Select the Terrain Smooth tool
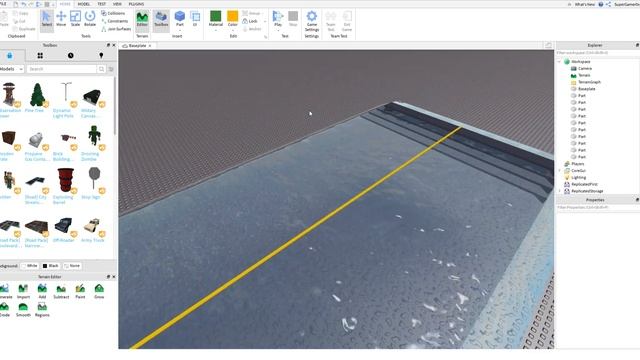The height and width of the screenshot is (360, 640). pyautogui.click(x=23, y=310)
